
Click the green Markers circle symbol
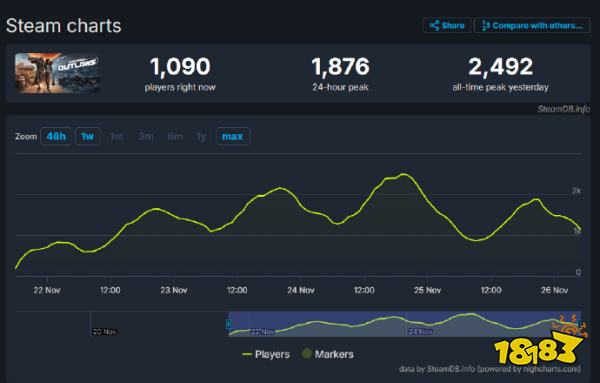(307, 354)
